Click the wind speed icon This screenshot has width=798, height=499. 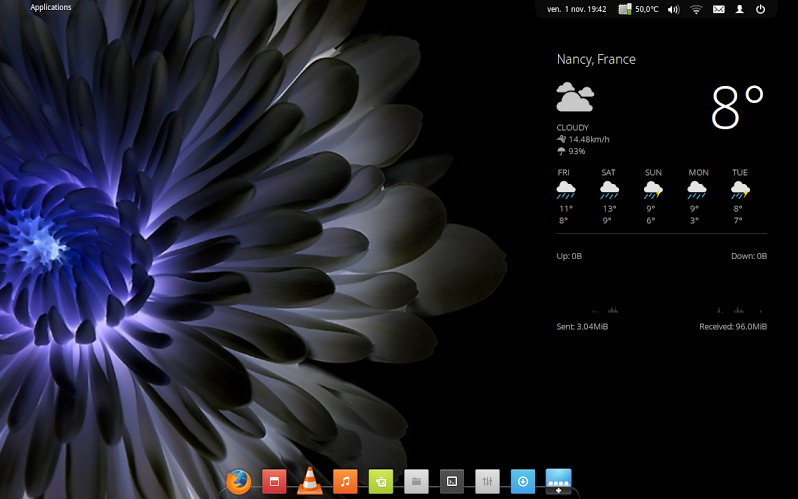coord(561,139)
